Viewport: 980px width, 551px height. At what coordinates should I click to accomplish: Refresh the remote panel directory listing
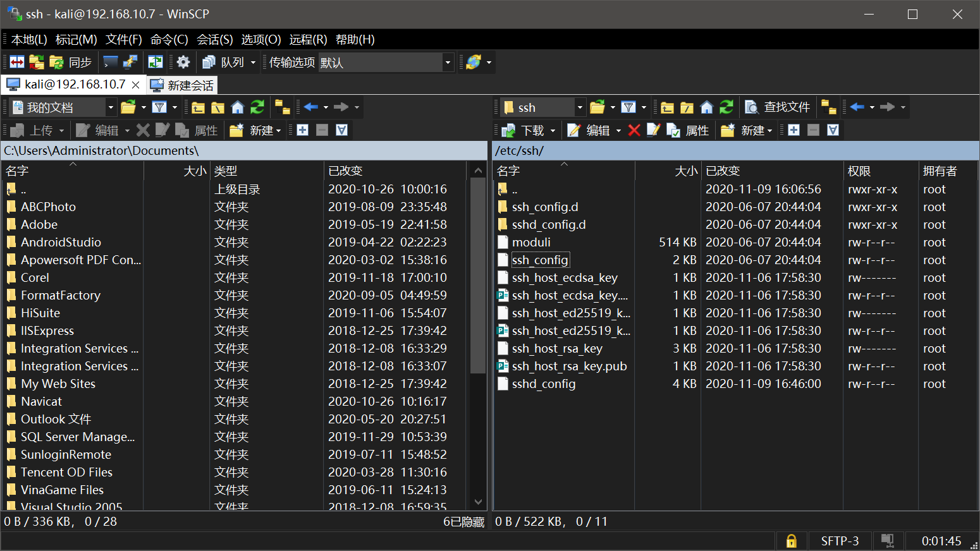click(726, 107)
